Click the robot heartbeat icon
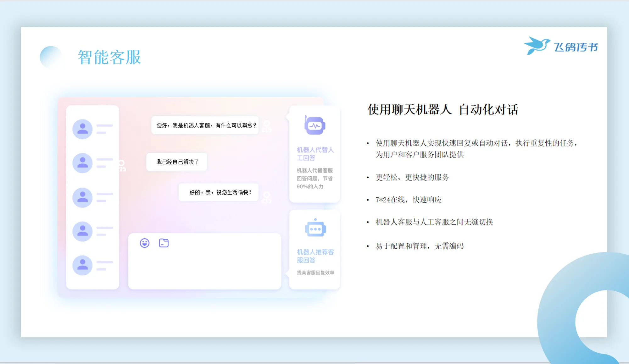This screenshot has height=364, width=629. click(314, 126)
